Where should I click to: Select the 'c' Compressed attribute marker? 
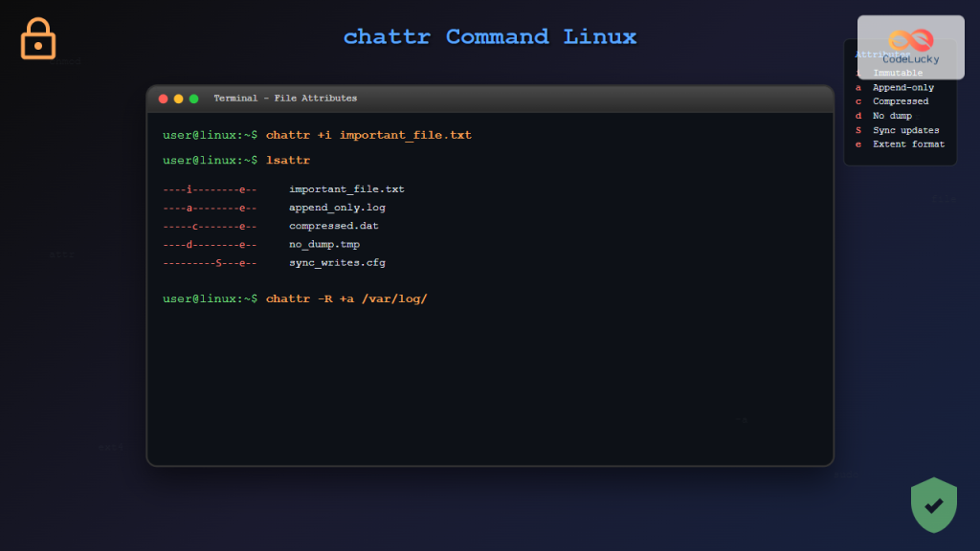[x=857, y=101]
